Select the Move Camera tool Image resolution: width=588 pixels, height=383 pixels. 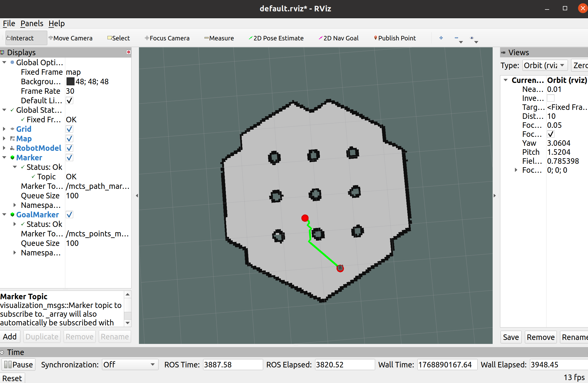click(71, 38)
